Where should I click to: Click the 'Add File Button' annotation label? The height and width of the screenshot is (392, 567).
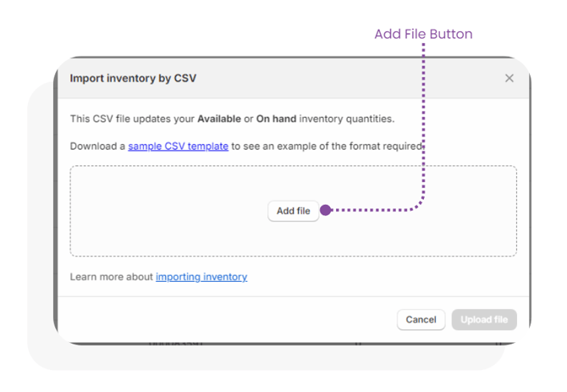tap(423, 35)
